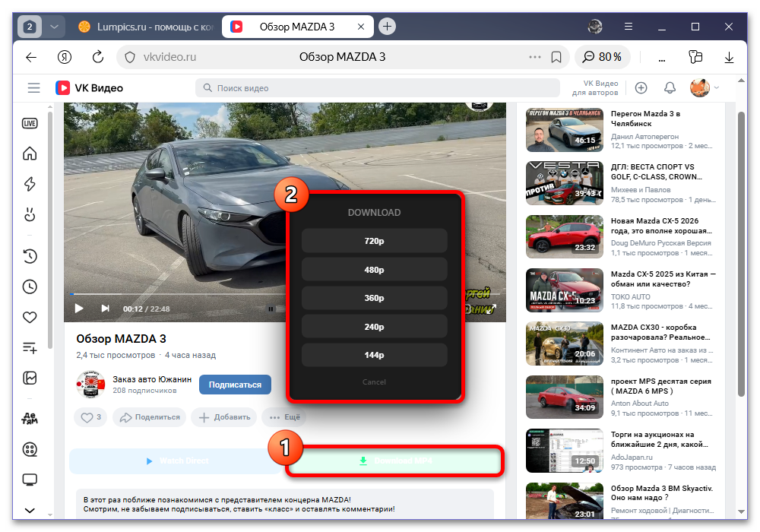Click the Download MP4 button
The height and width of the screenshot is (532, 760).
tap(395, 461)
